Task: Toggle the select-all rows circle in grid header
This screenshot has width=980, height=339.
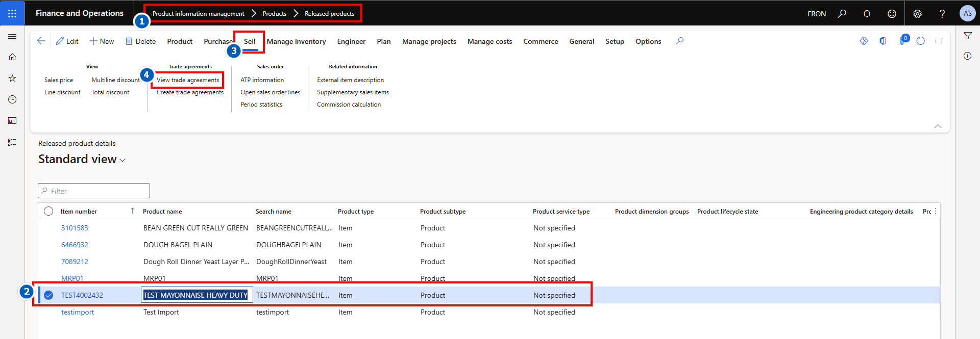Action: coord(48,211)
